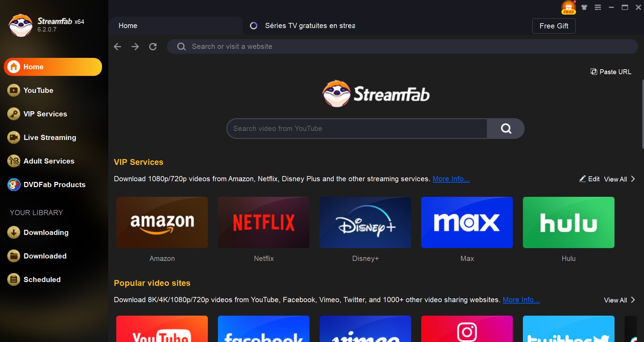
Task: Click the Edit pencil for VIP Services
Action: click(583, 179)
